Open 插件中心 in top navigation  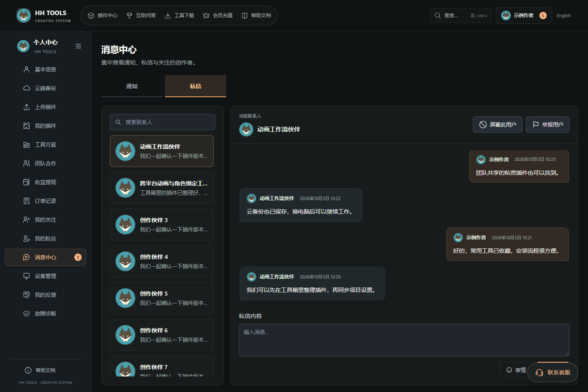click(102, 16)
